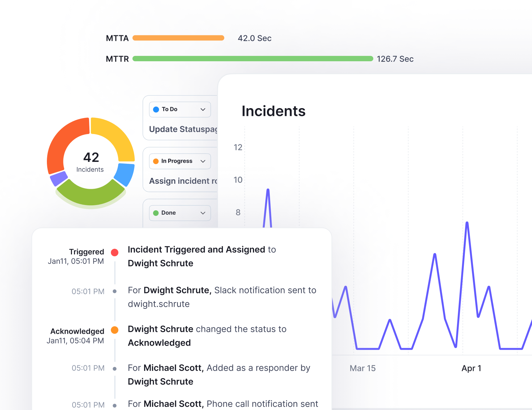
Task: Click the Apr 1 axis label
Action: coord(471,368)
